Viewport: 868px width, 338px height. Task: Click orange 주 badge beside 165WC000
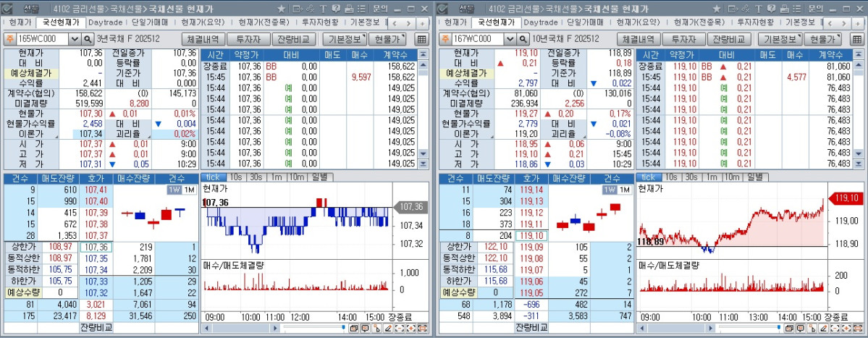pyautogui.click(x=9, y=39)
